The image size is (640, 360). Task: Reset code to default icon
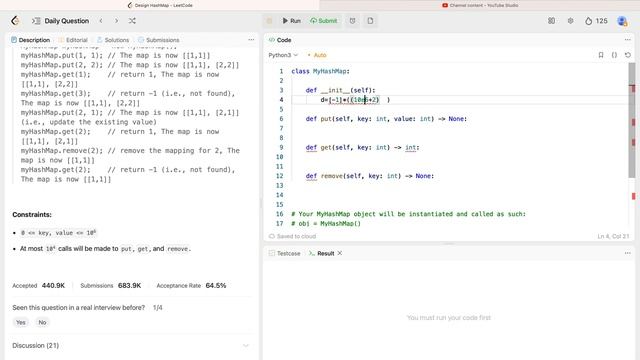click(628, 55)
